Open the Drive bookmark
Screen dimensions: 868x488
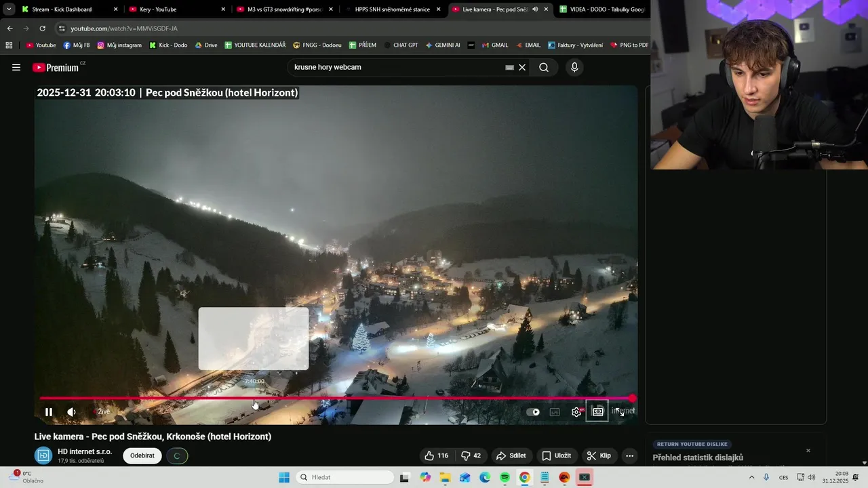[206, 45]
